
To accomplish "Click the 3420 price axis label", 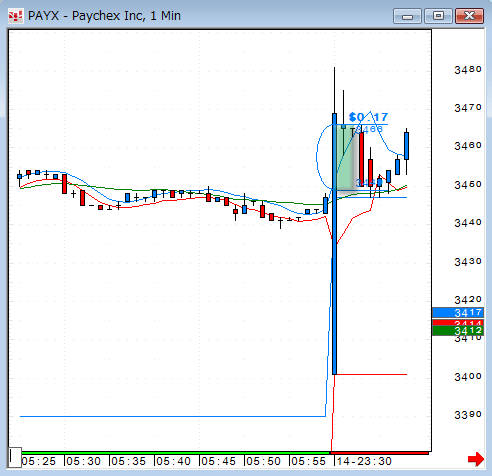I will pos(468,300).
